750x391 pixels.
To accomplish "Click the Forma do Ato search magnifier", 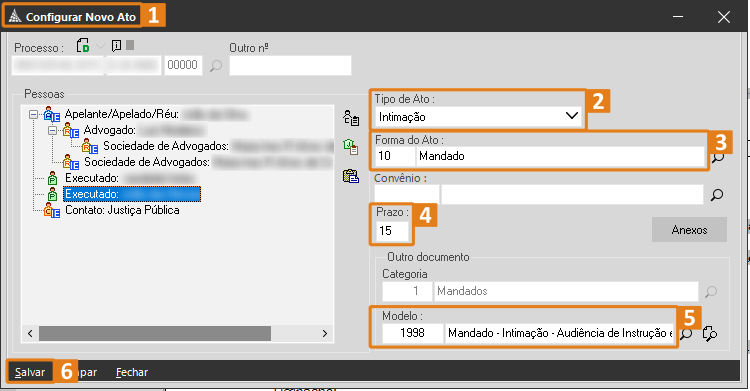I will click(717, 157).
